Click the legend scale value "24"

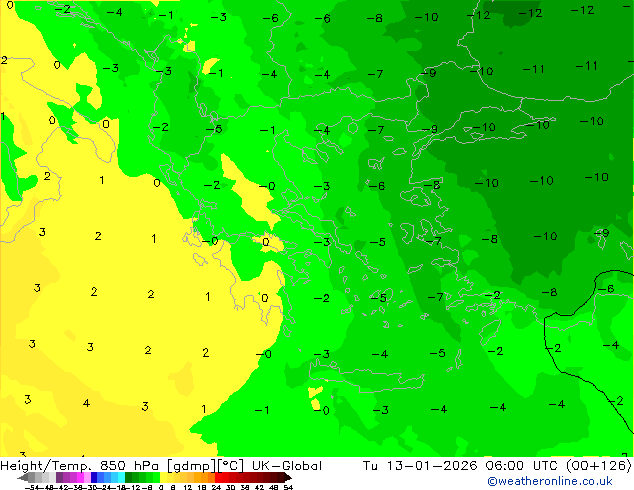click(x=216, y=487)
